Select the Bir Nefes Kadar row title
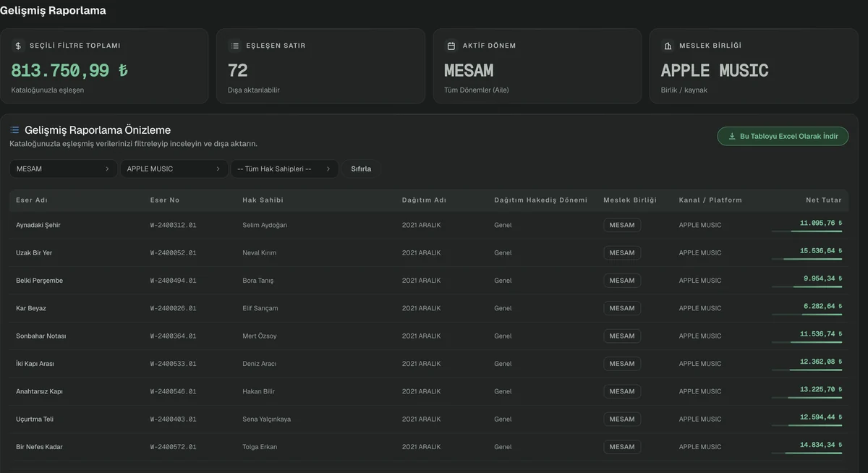Screen dimensions: 868x473 [40, 447]
